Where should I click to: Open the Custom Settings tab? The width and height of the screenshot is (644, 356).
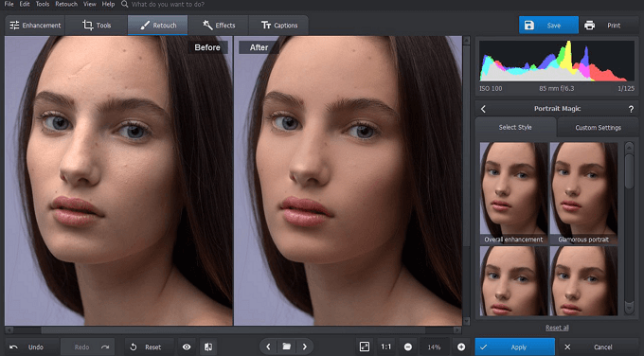pos(598,128)
